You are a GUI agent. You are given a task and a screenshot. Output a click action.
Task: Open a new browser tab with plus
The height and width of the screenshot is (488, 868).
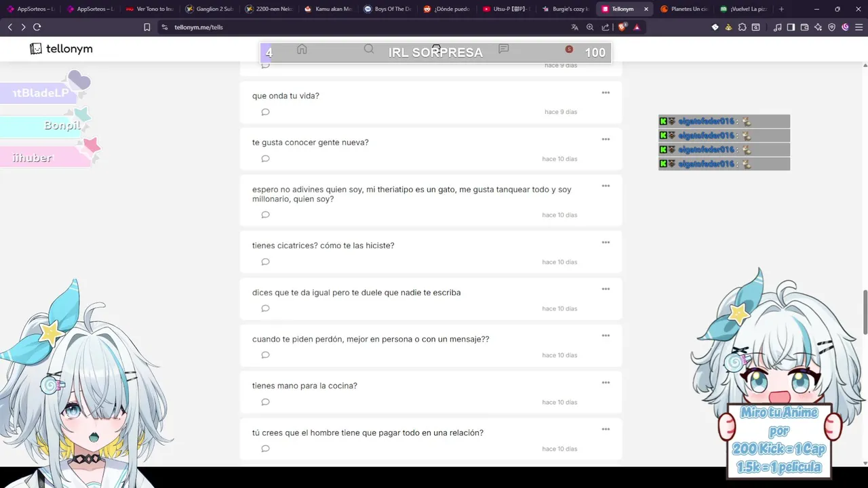pyautogui.click(x=781, y=9)
